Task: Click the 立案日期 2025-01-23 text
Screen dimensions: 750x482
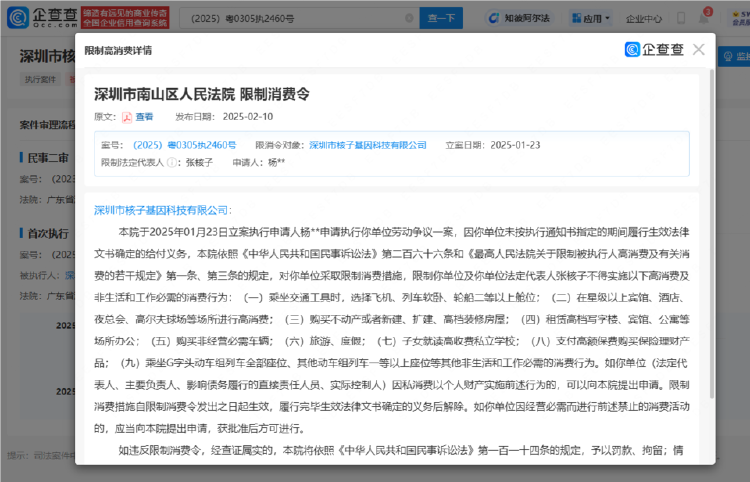Action: [x=493, y=145]
